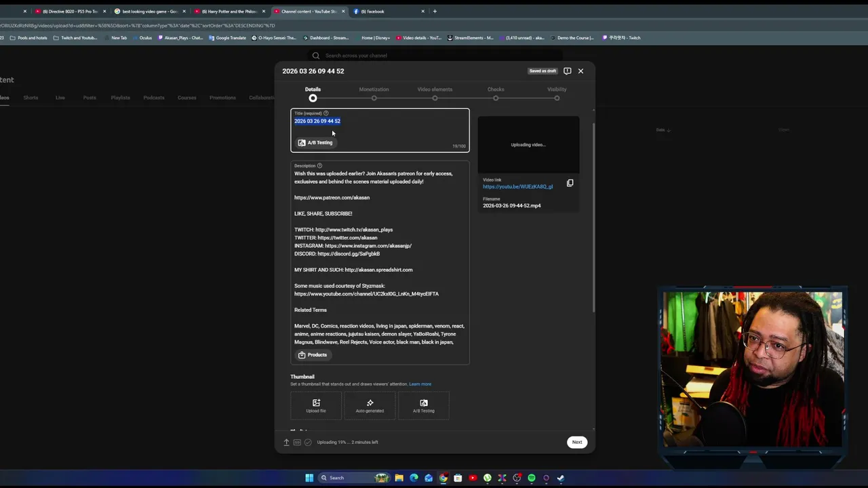Click the Description help question-mark icon
The height and width of the screenshot is (488, 868).
(319, 165)
